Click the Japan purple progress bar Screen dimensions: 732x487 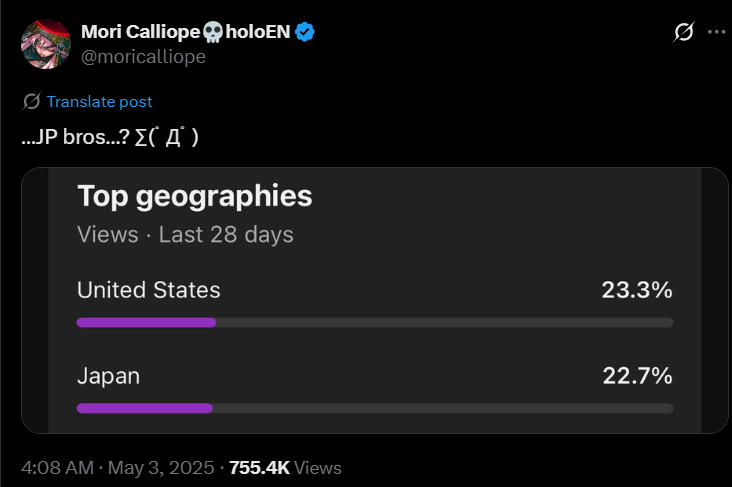pos(145,408)
